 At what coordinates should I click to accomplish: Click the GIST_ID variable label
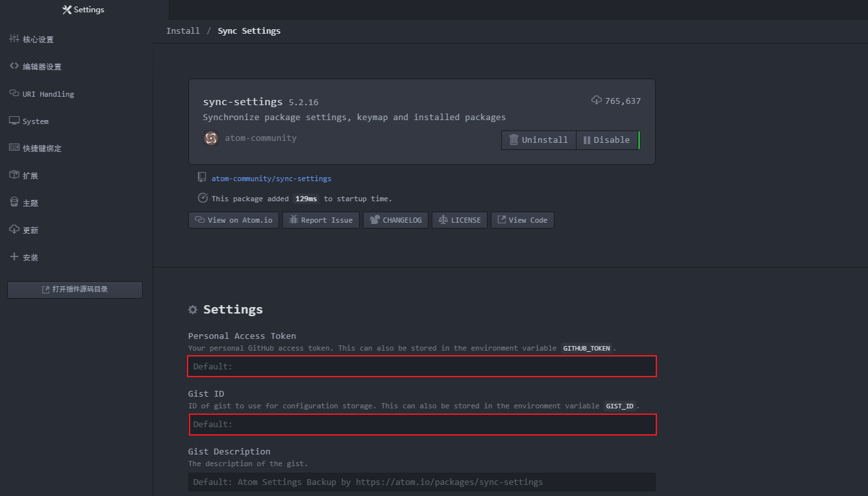[x=619, y=406]
